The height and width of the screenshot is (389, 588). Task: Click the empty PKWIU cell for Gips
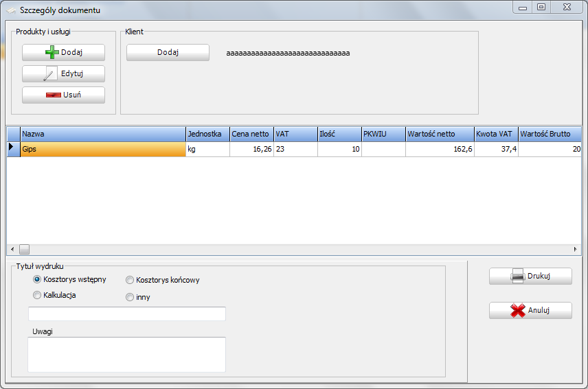(383, 149)
